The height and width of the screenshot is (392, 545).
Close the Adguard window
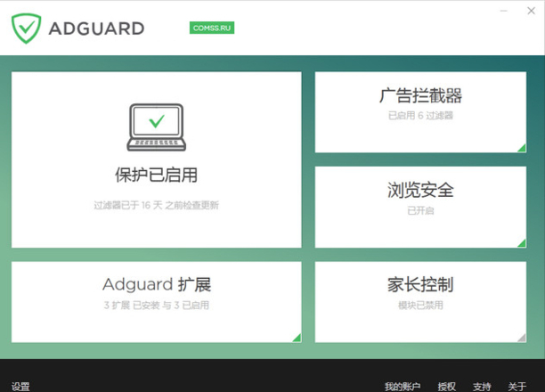(531, 11)
